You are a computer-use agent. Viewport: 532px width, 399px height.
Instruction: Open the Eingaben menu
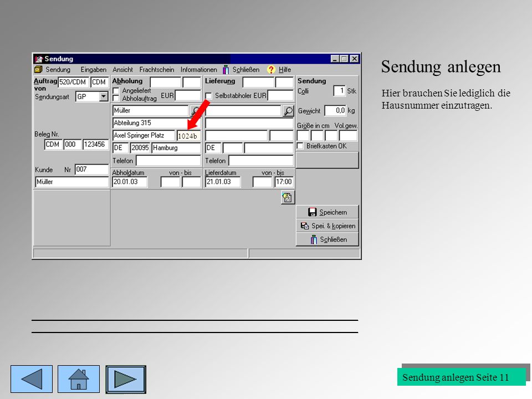[93, 70]
